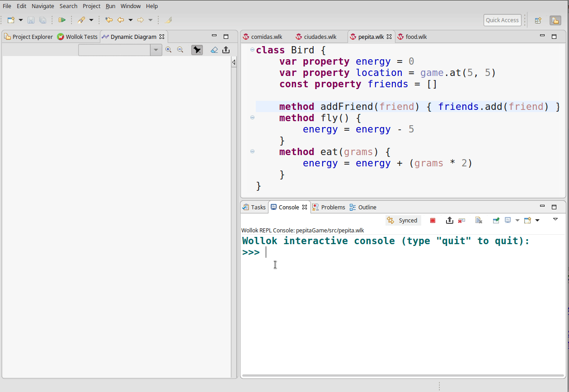This screenshot has width=569, height=392.
Task: Click Display Selected Console monitor icon
Action: click(508, 220)
